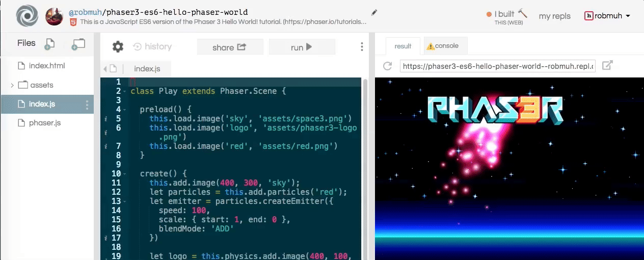This screenshot has width=644, height=260.
Task: Click the blendMode: 'ADD' line
Action: pyautogui.click(x=196, y=229)
